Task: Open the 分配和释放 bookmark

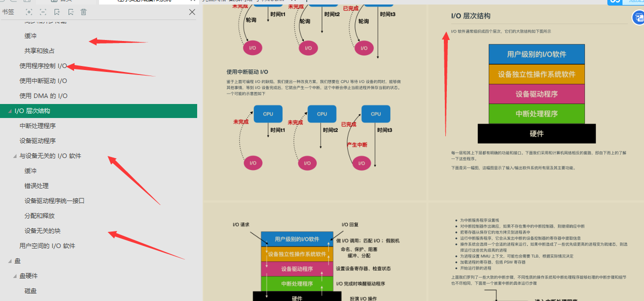Action: point(40,216)
